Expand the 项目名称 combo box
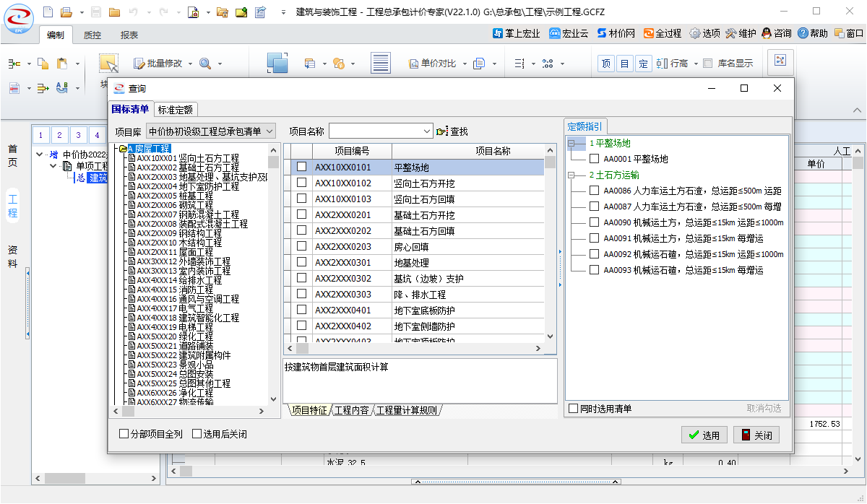The image size is (867, 504). pyautogui.click(x=426, y=131)
